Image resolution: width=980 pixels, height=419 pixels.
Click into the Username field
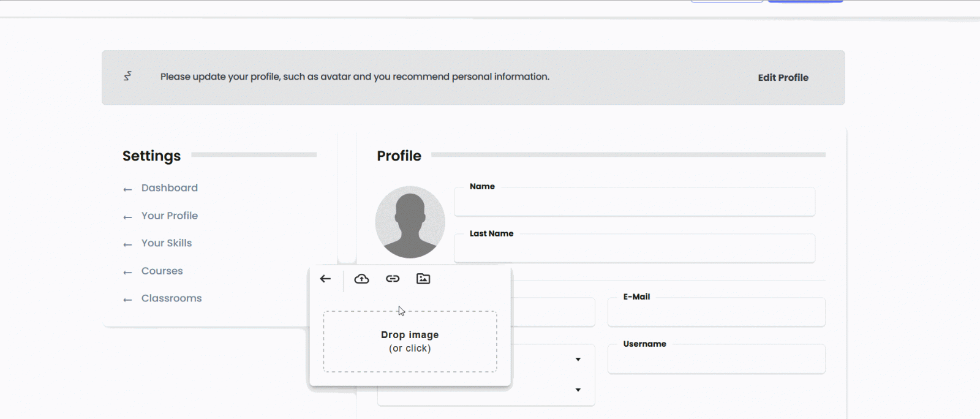pyautogui.click(x=717, y=359)
